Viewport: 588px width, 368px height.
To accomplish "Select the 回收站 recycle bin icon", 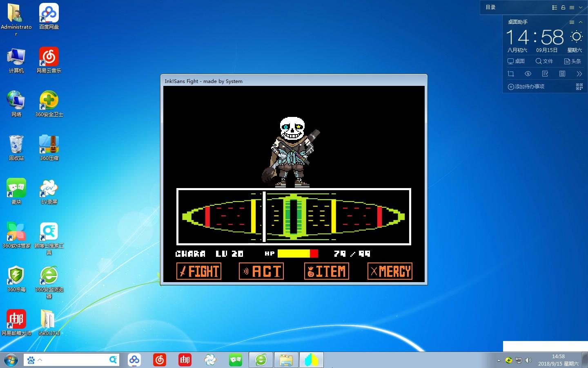I will [x=16, y=148].
